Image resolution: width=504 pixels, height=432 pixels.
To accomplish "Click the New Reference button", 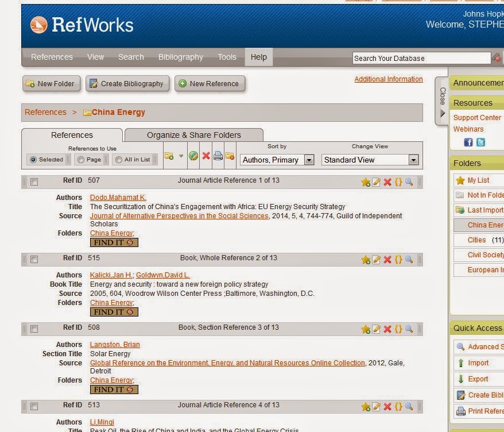I will (210, 84).
